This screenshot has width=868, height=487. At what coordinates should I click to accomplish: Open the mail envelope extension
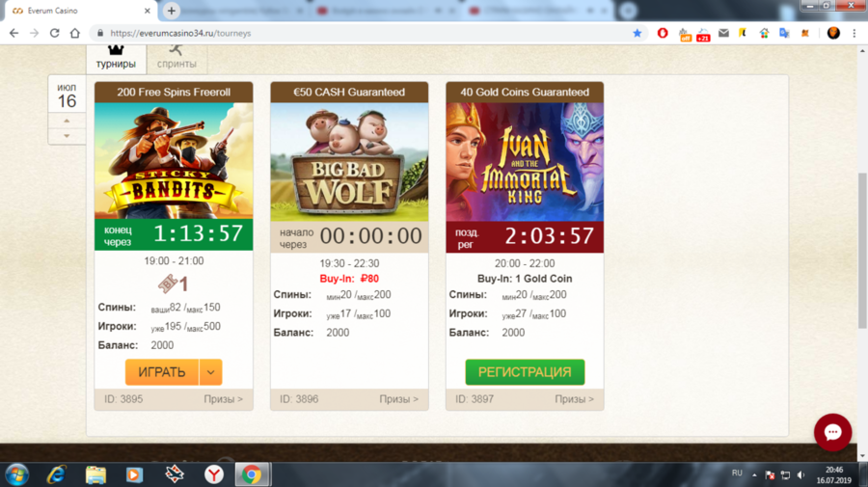pos(723,33)
